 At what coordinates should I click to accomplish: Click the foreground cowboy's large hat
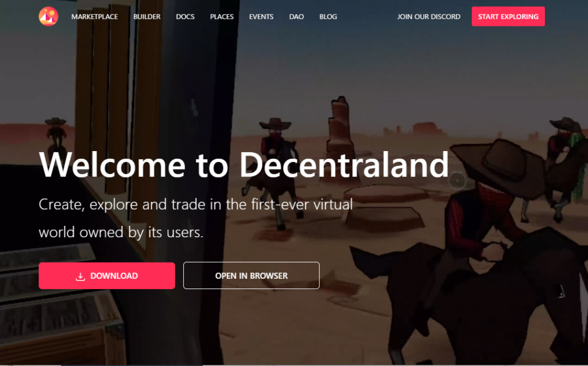(x=499, y=165)
